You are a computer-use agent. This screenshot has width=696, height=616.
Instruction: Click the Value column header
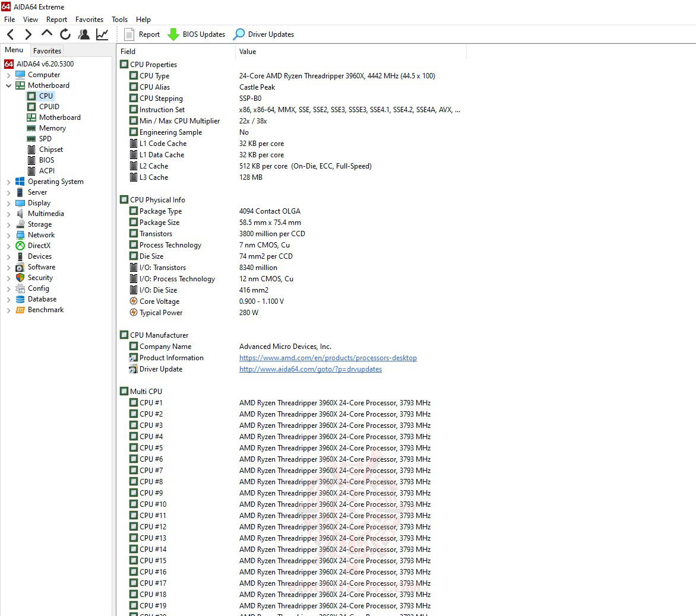[x=350, y=52]
